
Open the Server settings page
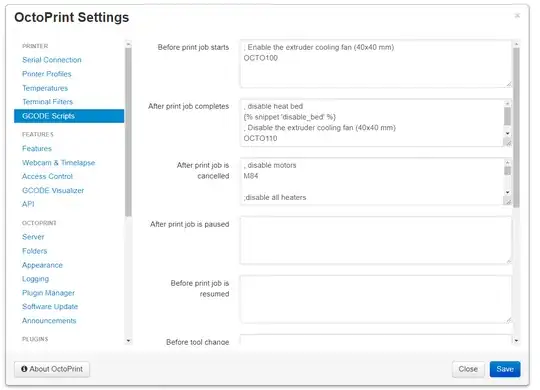click(33, 237)
